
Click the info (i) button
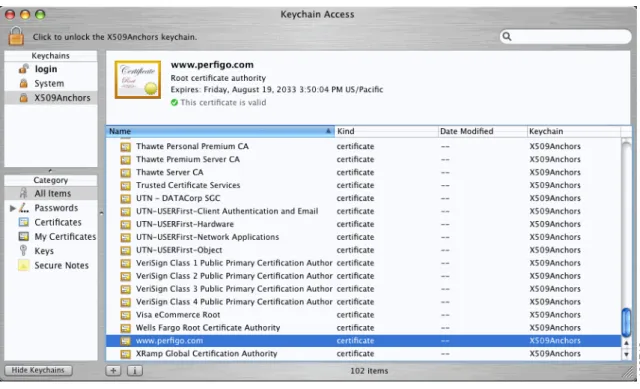[135, 371]
